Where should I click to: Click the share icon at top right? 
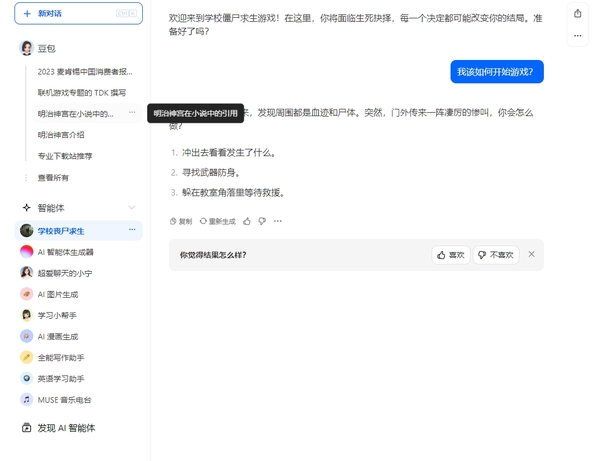coord(578,13)
